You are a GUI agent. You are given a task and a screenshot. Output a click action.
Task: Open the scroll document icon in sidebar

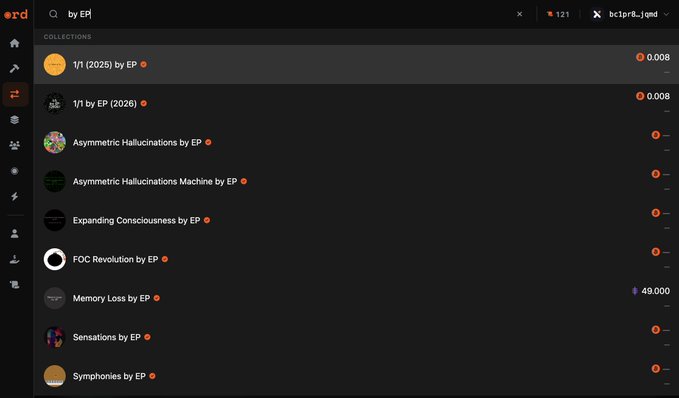point(15,285)
